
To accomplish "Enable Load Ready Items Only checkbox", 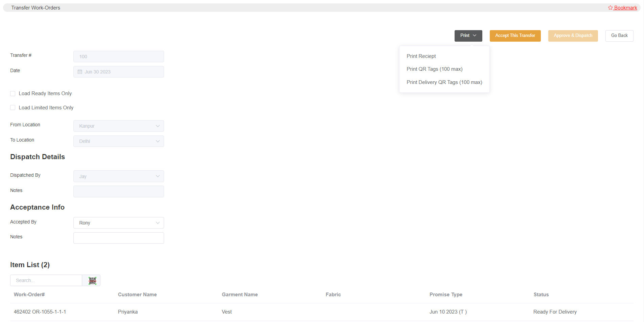I will tap(13, 94).
